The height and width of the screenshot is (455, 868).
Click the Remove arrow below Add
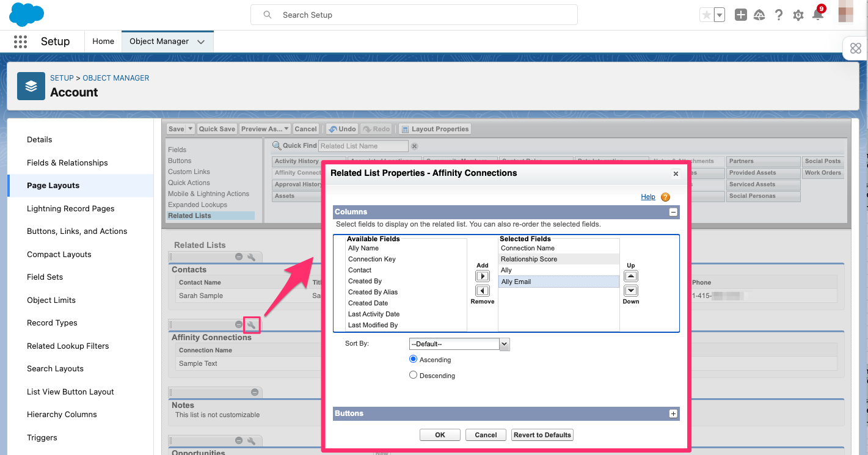[482, 291]
